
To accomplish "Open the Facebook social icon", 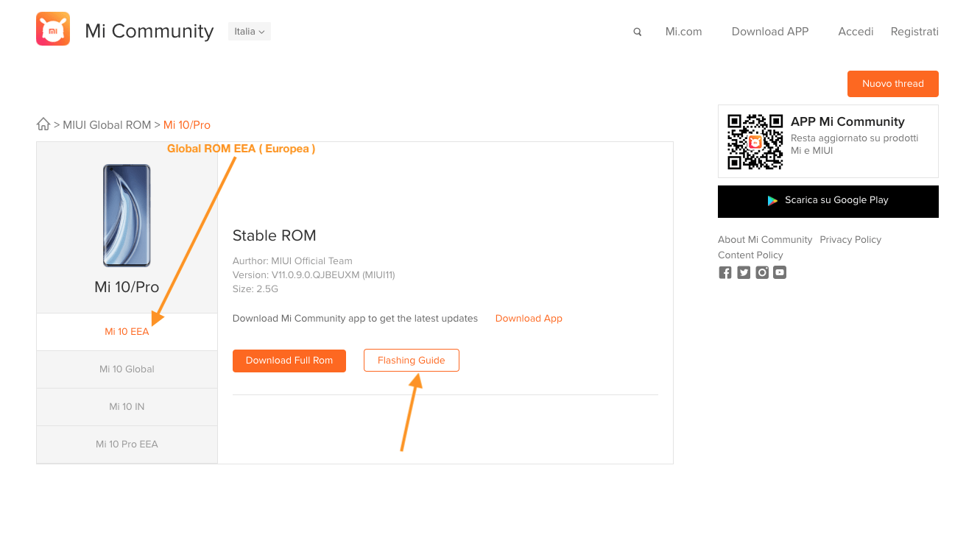I will pyautogui.click(x=725, y=272).
